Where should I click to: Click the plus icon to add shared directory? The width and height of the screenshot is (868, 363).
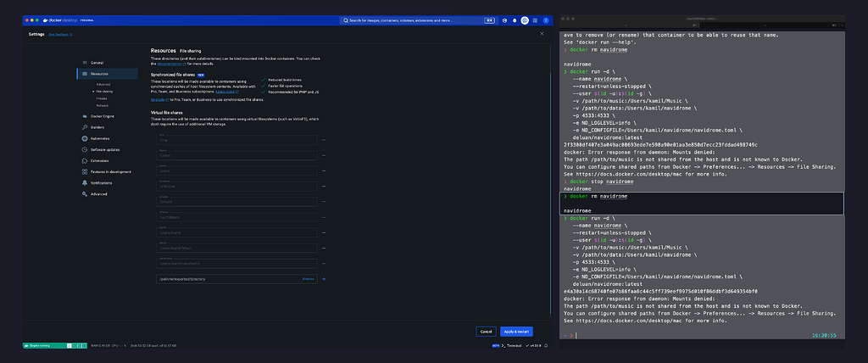(x=324, y=278)
